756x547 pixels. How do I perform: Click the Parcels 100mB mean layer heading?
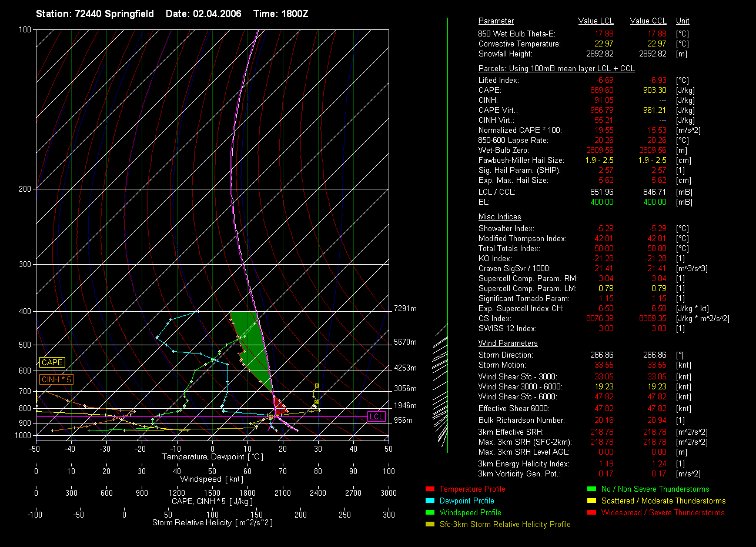pos(556,69)
